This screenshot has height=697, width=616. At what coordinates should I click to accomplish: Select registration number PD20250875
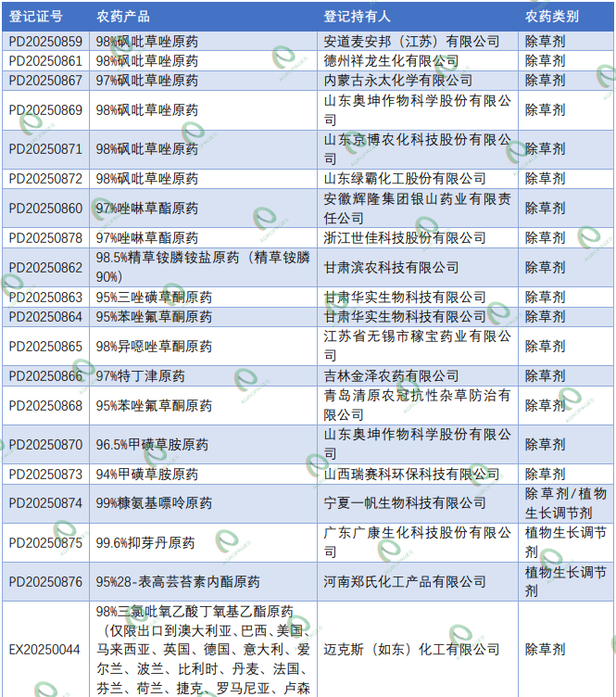click(x=45, y=543)
